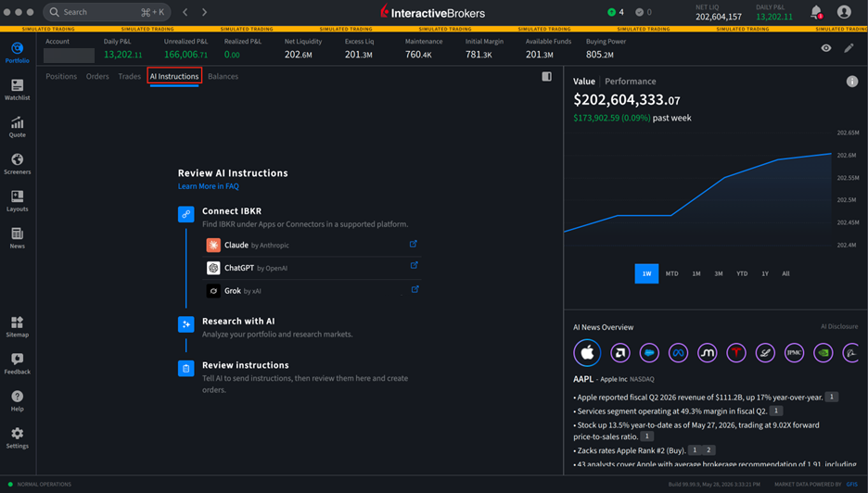Viewport: 868px width, 493px height.
Task: Select the AMD news logo
Action: tap(620, 352)
